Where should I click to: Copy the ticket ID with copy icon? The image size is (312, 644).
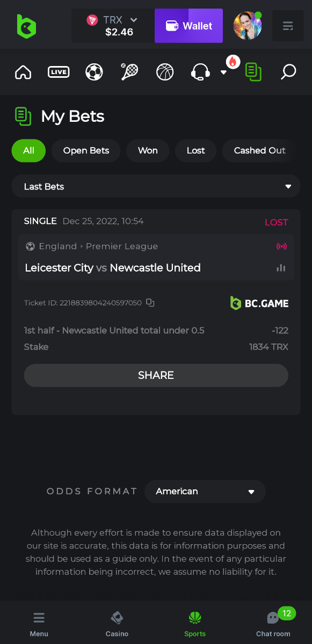coord(150,303)
